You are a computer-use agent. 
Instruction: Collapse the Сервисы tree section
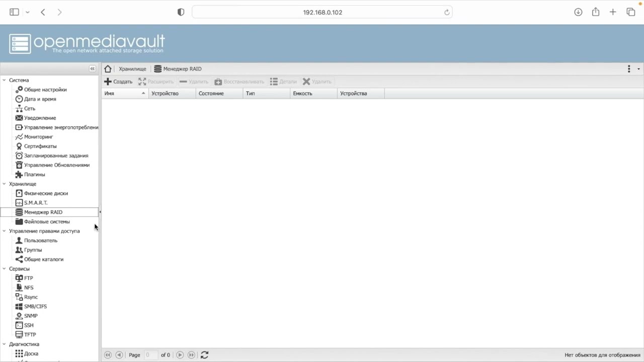point(4,269)
